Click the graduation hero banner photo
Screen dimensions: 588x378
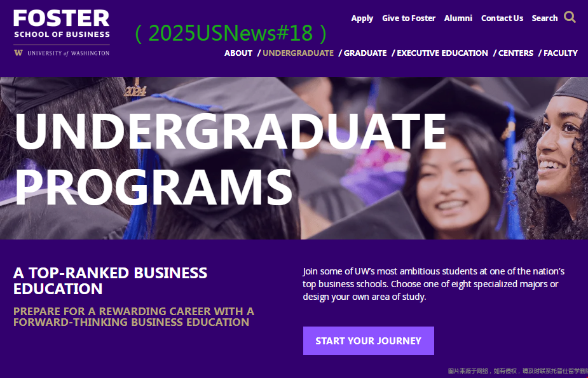click(294, 158)
